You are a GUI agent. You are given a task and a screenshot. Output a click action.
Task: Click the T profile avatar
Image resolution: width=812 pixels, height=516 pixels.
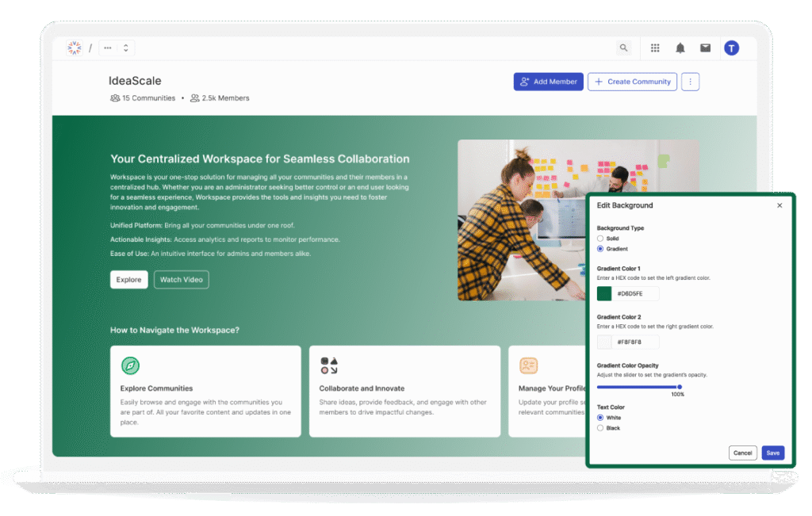coord(731,48)
